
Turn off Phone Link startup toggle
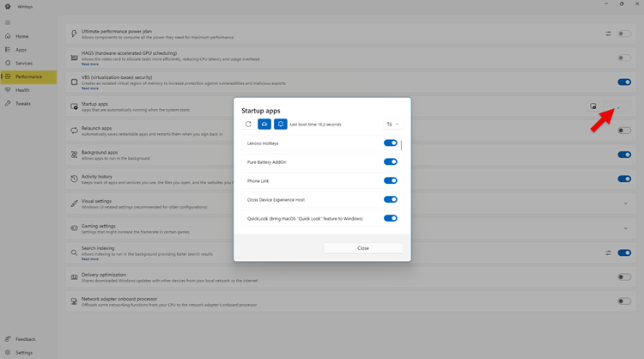[x=391, y=181]
